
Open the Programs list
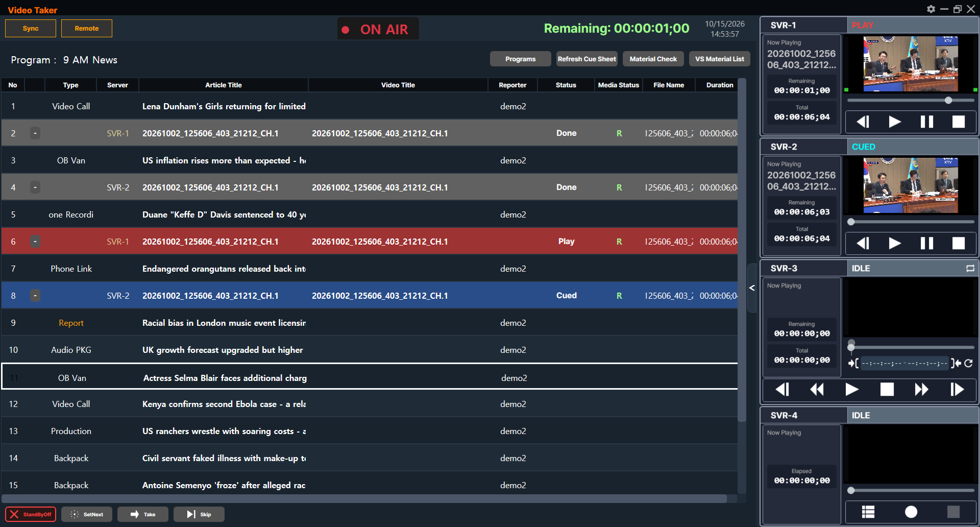(521, 59)
